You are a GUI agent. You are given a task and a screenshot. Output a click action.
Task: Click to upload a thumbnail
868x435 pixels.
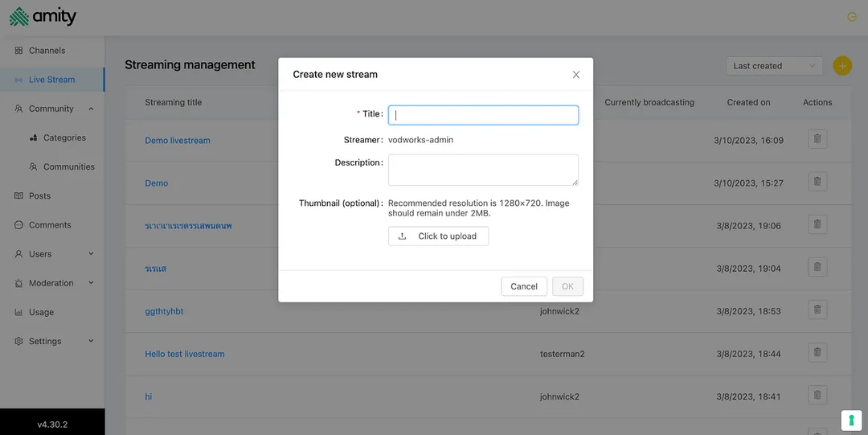pos(439,236)
